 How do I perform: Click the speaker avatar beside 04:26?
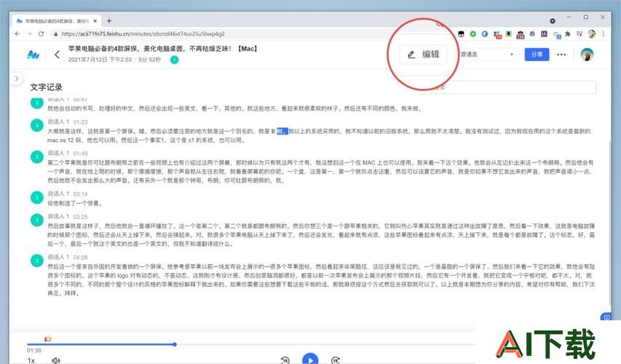pos(37,260)
